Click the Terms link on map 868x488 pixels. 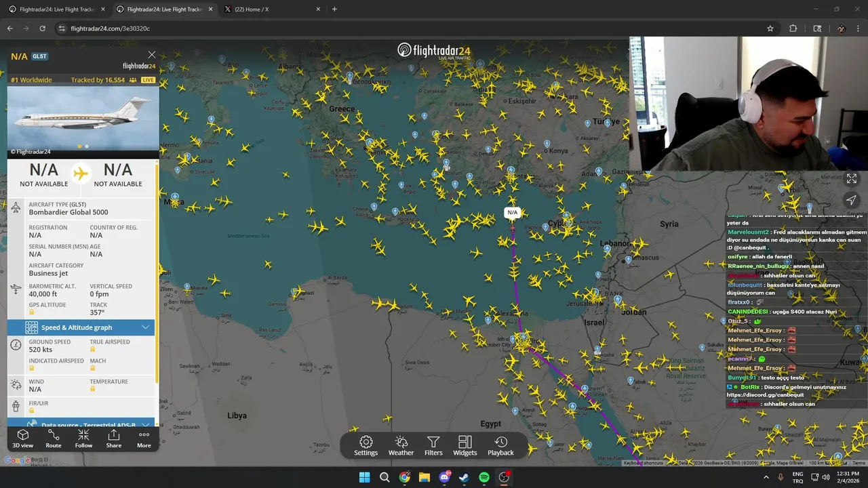859,463
